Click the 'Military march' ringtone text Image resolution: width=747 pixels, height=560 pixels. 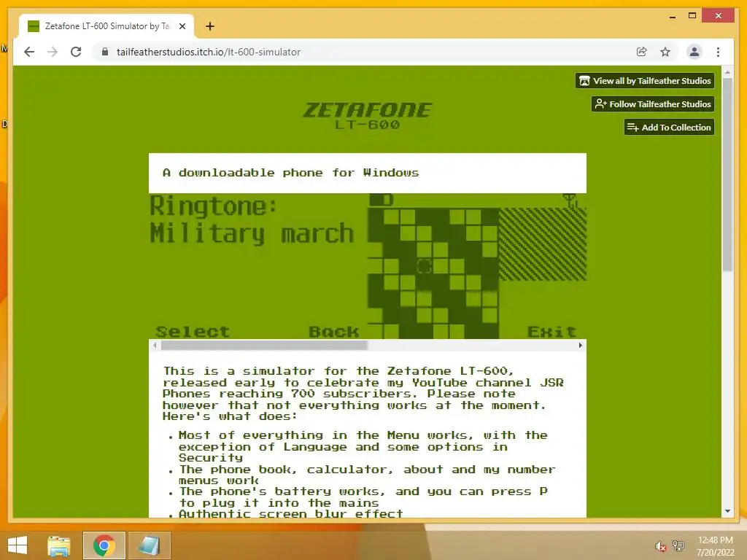point(252,233)
